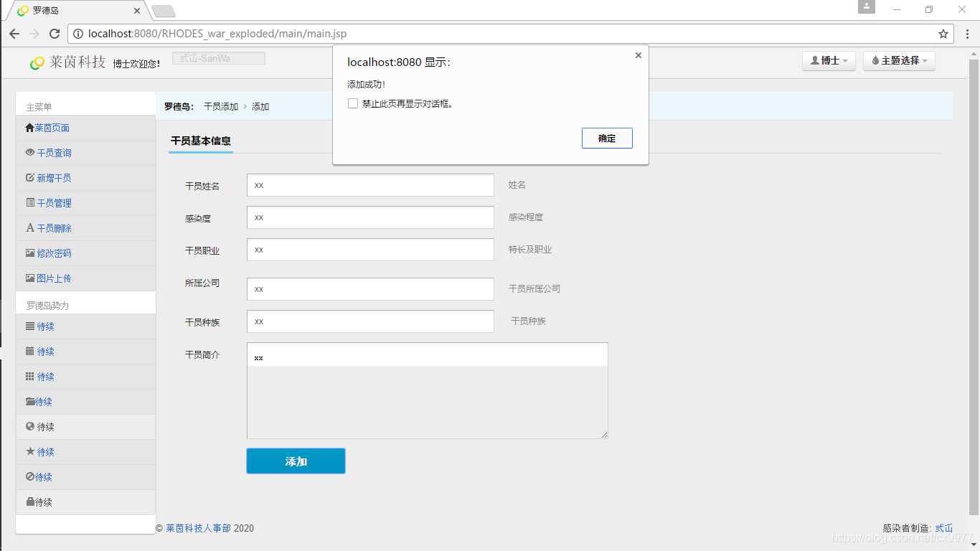Click the list icon beside 干员管理
Screen dimensions: 980x551
pyautogui.click(x=30, y=203)
